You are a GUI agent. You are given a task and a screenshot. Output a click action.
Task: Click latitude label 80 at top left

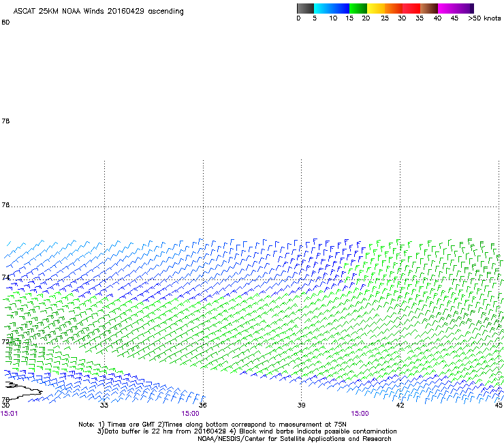pyautogui.click(x=5, y=22)
